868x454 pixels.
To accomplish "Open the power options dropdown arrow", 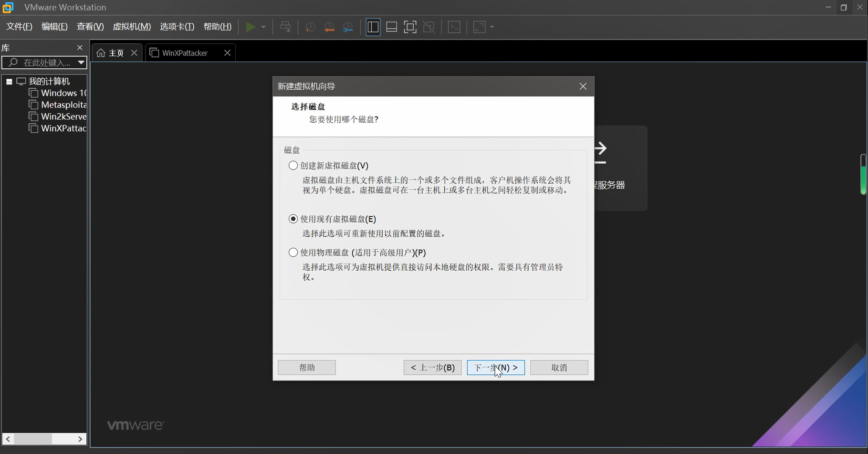I will [263, 27].
